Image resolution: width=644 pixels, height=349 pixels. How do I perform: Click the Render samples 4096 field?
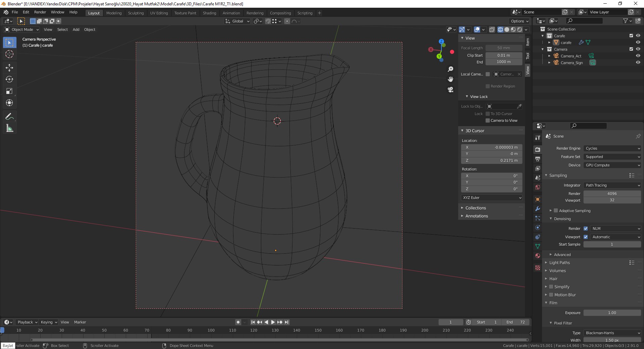[x=612, y=194]
